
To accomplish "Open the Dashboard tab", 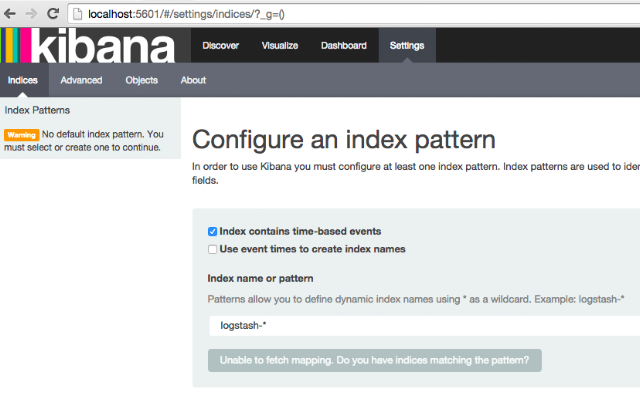I will click(344, 45).
